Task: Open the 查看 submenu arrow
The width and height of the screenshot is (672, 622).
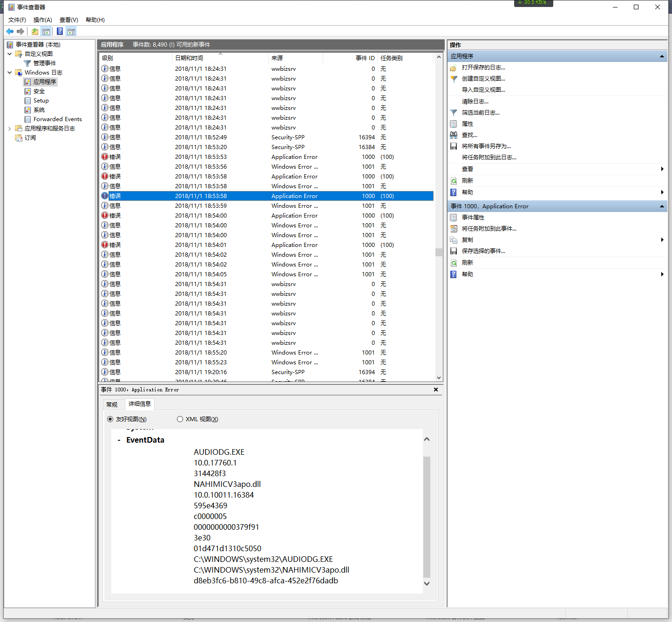Action: (662, 169)
